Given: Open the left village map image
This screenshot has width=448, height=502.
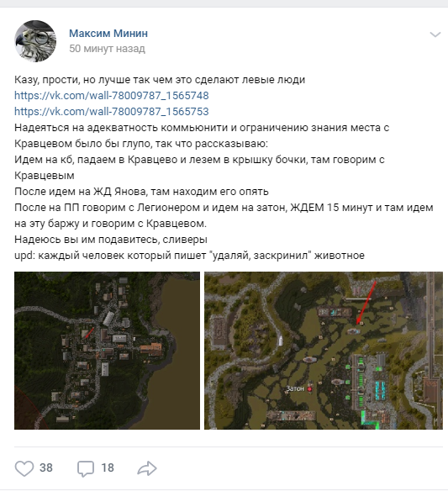Looking at the screenshot, I should [x=108, y=351].
